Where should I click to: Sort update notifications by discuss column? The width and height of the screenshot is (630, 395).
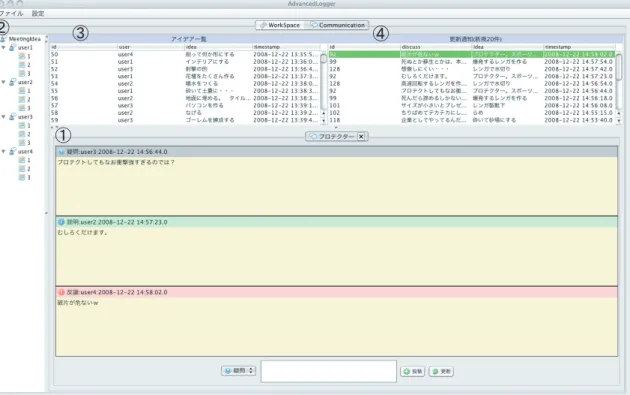click(x=436, y=47)
